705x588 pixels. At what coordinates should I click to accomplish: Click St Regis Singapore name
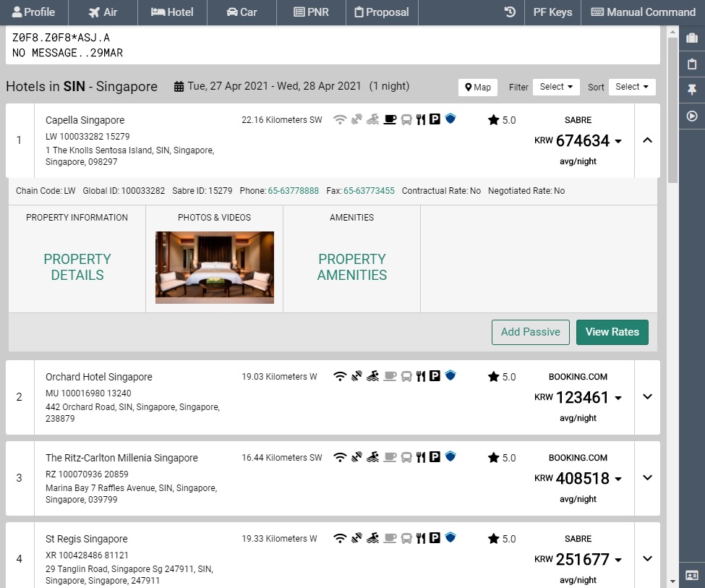coord(86,539)
